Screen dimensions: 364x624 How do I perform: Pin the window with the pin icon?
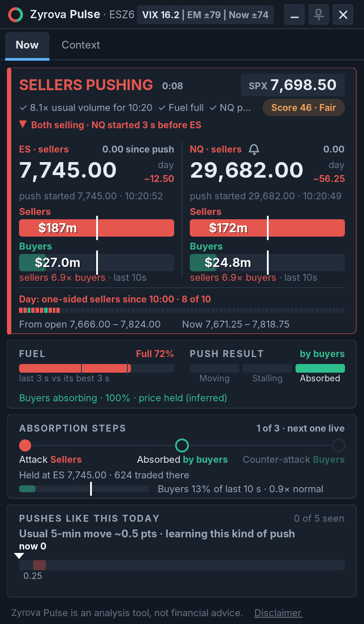318,15
